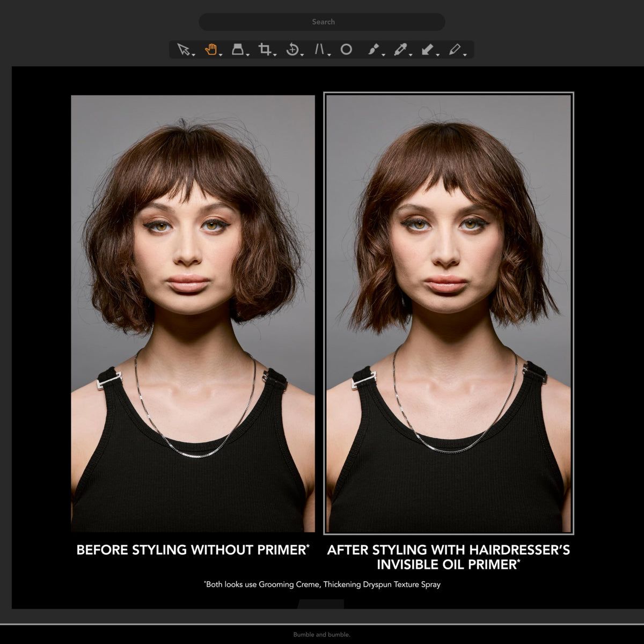644x644 pixels.
Task: Click into the Search field
Action: click(x=322, y=22)
